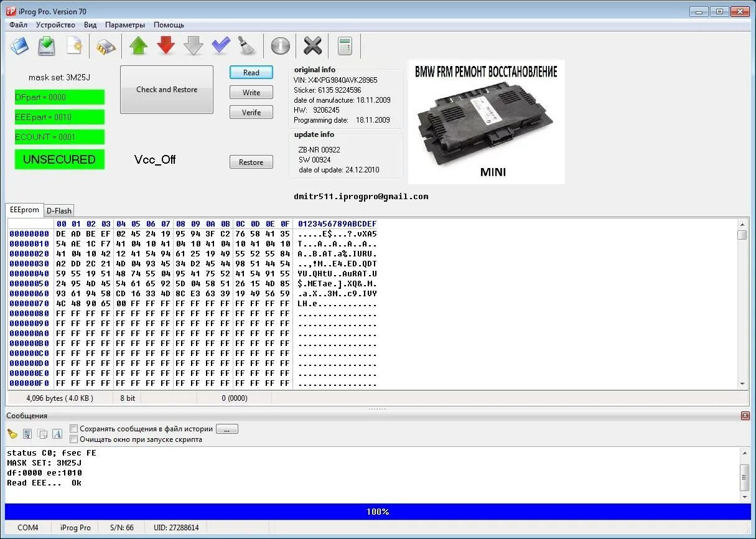The image size is (756, 539).
Task: Click the 'SW 00924' update info text
Action: point(314,160)
